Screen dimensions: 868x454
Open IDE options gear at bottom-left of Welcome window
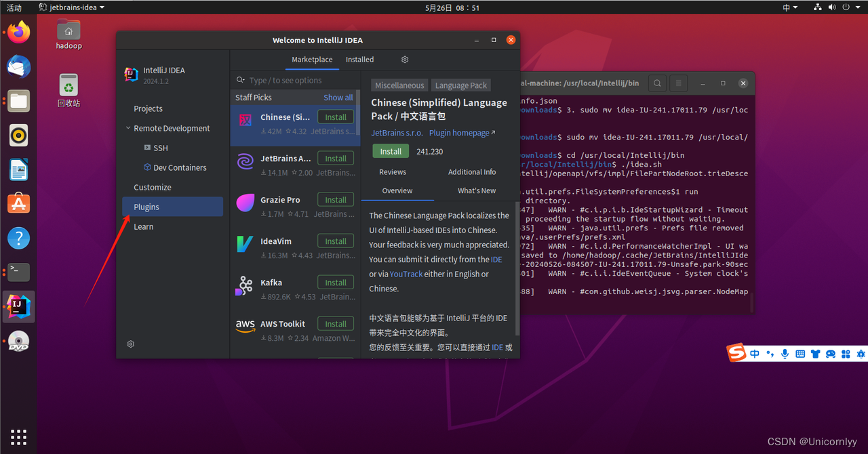[131, 344]
